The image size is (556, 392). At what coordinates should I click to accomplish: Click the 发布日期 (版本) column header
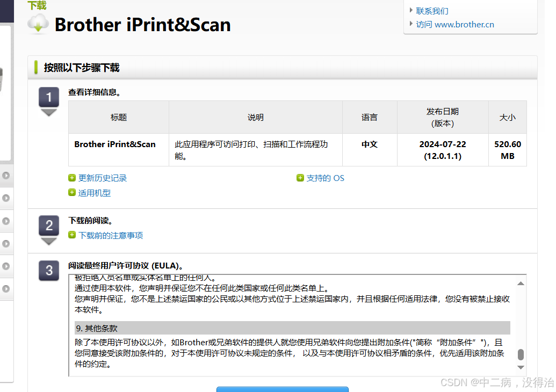[443, 117]
